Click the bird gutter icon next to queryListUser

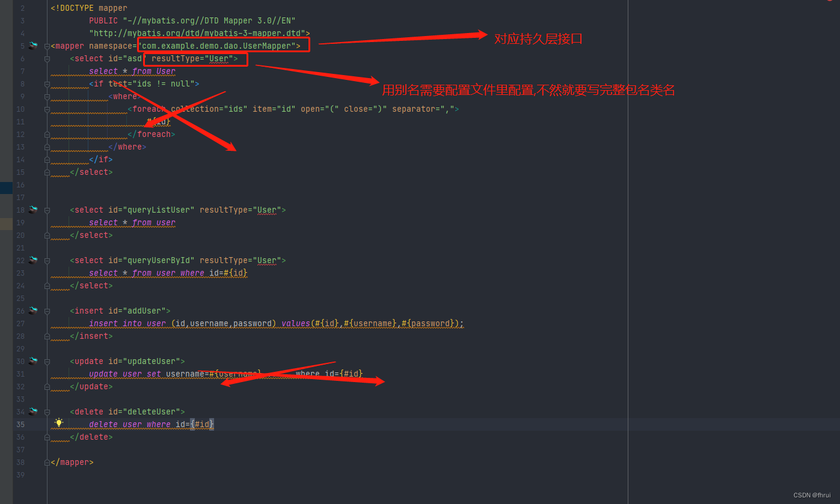pyautogui.click(x=32, y=209)
